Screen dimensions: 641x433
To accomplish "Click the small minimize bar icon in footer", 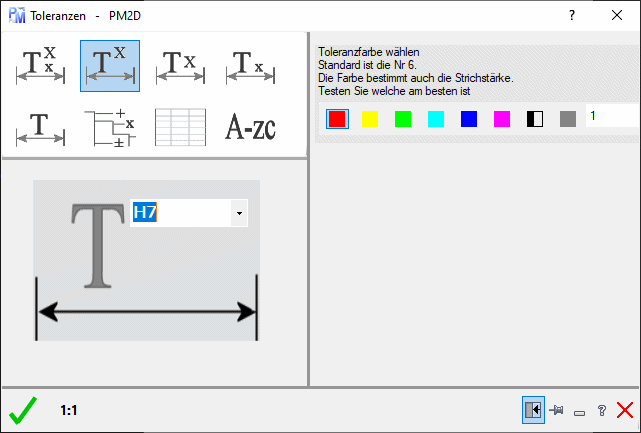I will tap(579, 412).
